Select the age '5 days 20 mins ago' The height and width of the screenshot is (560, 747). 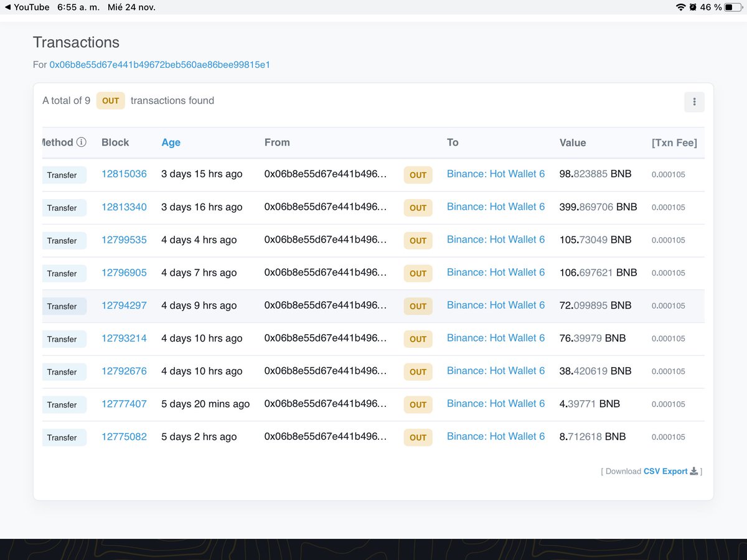tap(205, 404)
